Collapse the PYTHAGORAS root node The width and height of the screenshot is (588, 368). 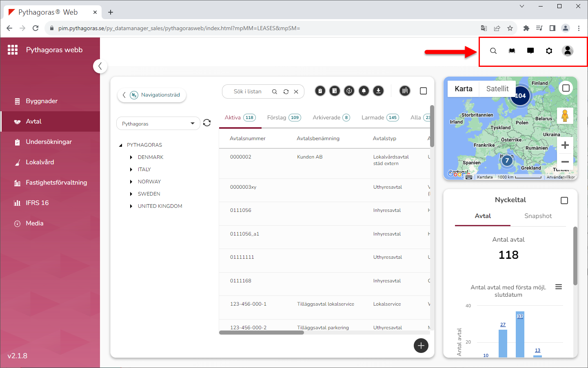[121, 145]
